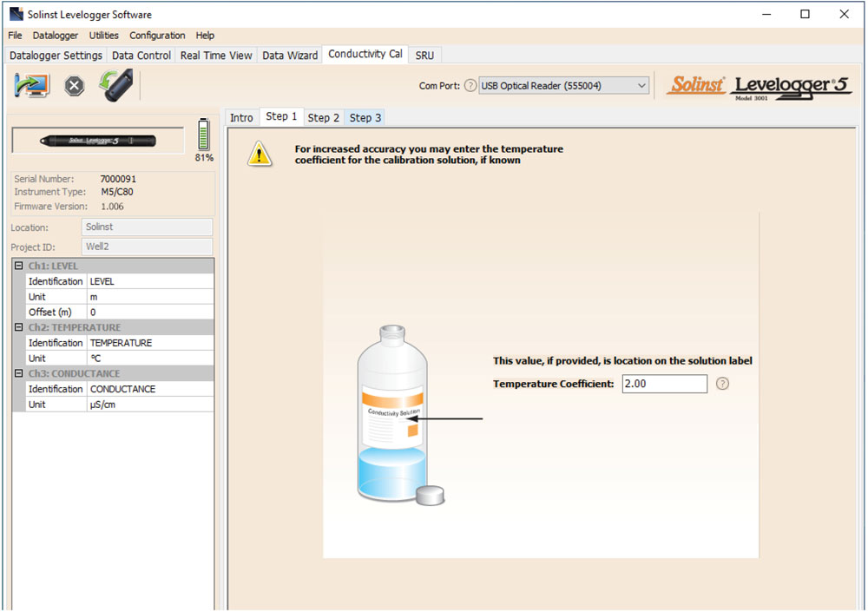
Task: Open the Com Port dropdown
Action: [x=641, y=86]
